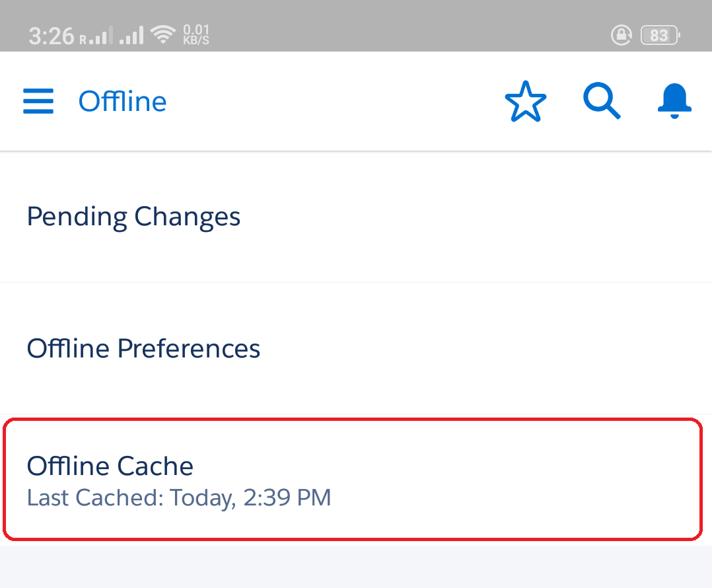This screenshot has width=712, height=588.
Task: View notifications via the bell icon
Action: tap(674, 101)
